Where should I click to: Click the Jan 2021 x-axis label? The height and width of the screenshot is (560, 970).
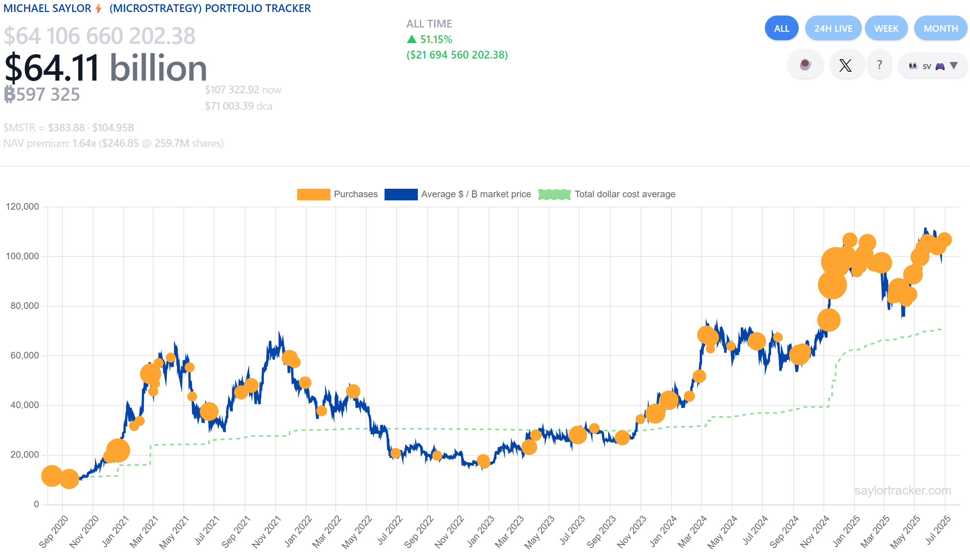115,531
